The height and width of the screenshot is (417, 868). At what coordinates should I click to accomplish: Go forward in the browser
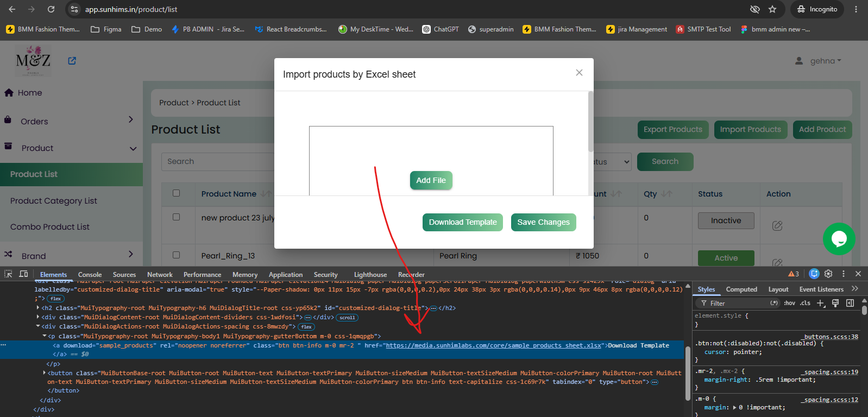click(32, 9)
